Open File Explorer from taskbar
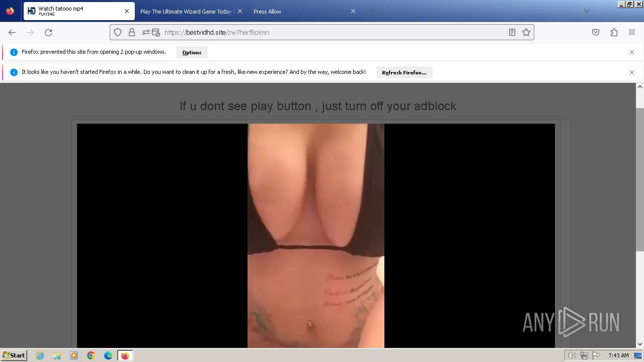The image size is (644, 362). click(x=57, y=355)
